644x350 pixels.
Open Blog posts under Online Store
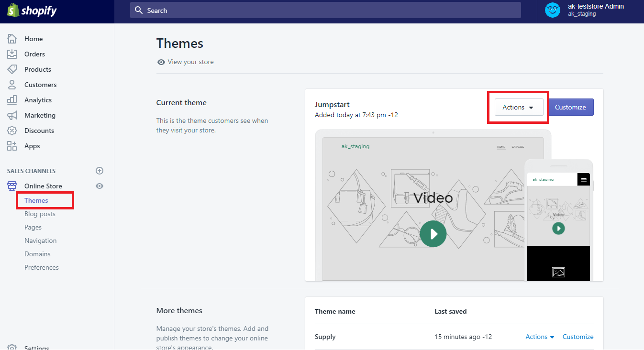coord(40,214)
